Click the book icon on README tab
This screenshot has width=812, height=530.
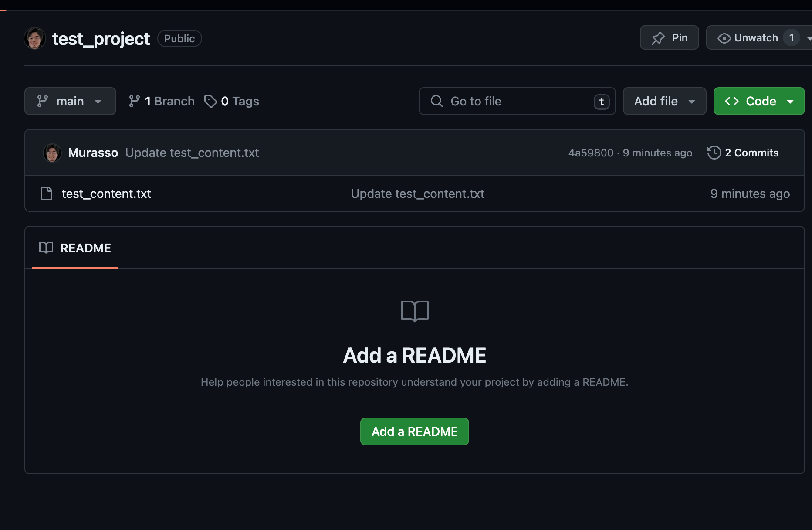point(46,248)
